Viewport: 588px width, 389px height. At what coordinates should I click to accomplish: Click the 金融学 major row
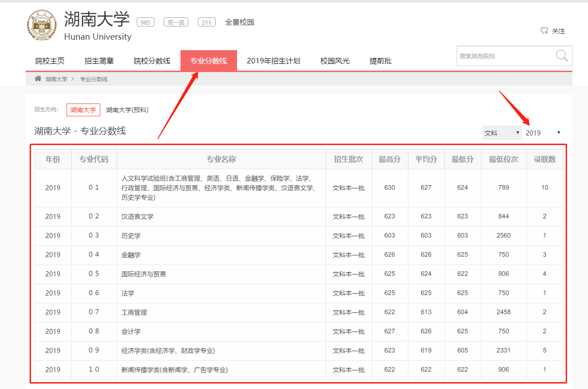click(x=299, y=255)
